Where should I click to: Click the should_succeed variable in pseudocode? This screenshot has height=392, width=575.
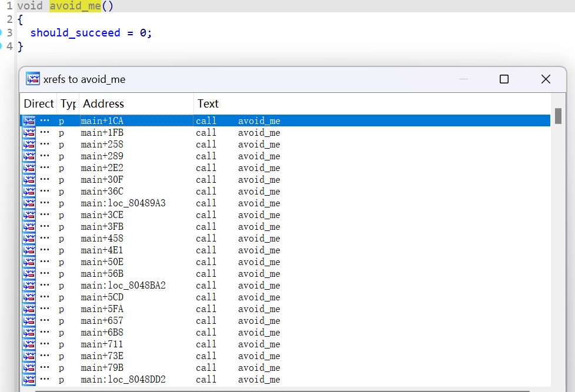75,33
